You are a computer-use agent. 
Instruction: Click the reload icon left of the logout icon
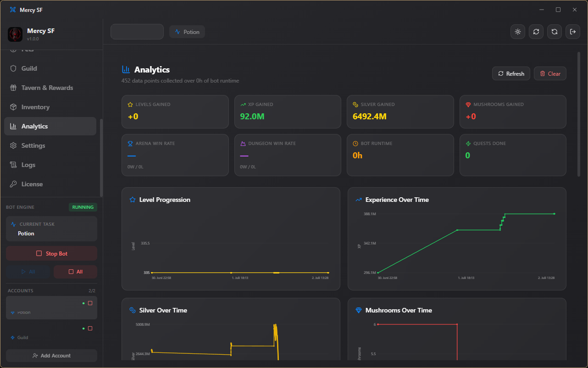(x=555, y=32)
